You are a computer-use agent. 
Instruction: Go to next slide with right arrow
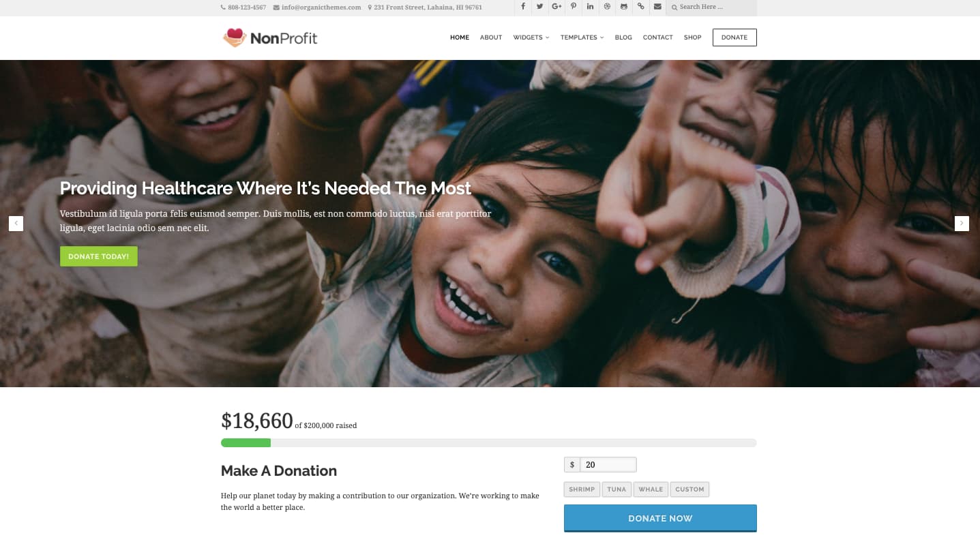coord(962,223)
